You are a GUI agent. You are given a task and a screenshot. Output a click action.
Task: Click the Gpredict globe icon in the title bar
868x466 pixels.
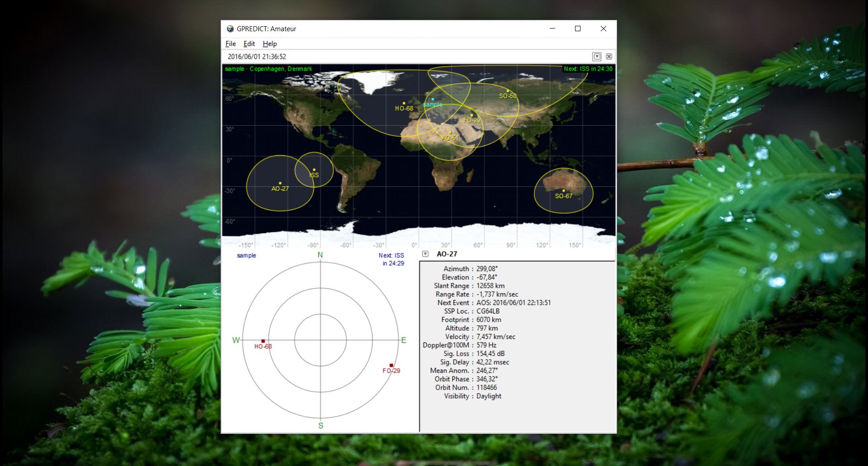pyautogui.click(x=231, y=29)
